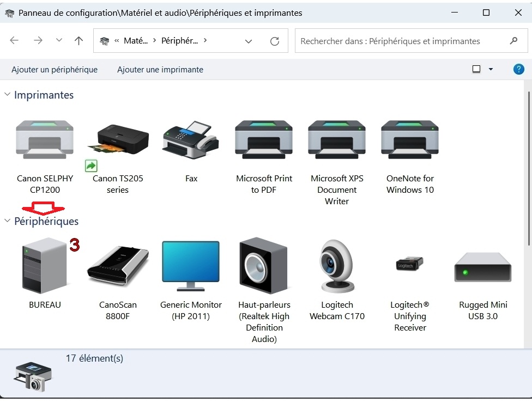Viewport: 532px width, 403px height.
Task: Collapse the Imprimantes section
Action: (8, 95)
